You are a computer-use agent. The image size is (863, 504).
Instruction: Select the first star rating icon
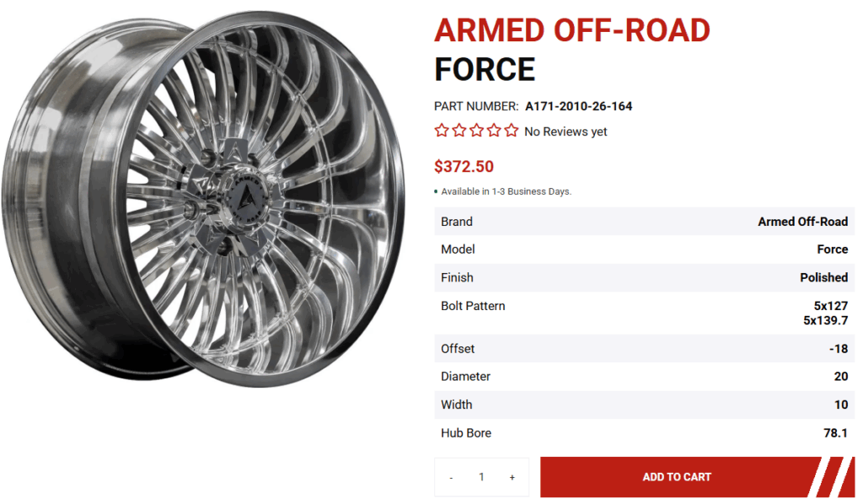pyautogui.click(x=441, y=131)
